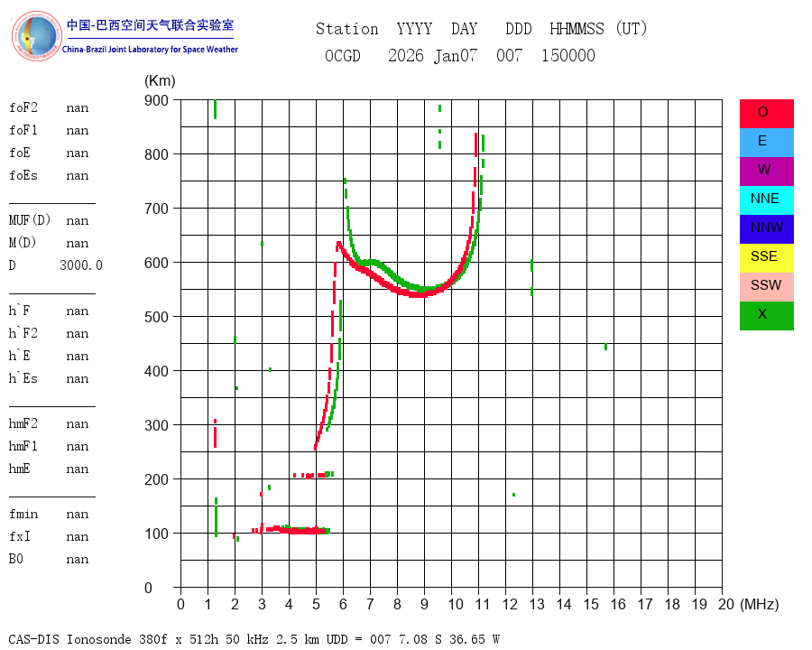Click the E-layer echo trace at 100 km
The width and height of the screenshot is (812, 650).
pyautogui.click(x=290, y=530)
